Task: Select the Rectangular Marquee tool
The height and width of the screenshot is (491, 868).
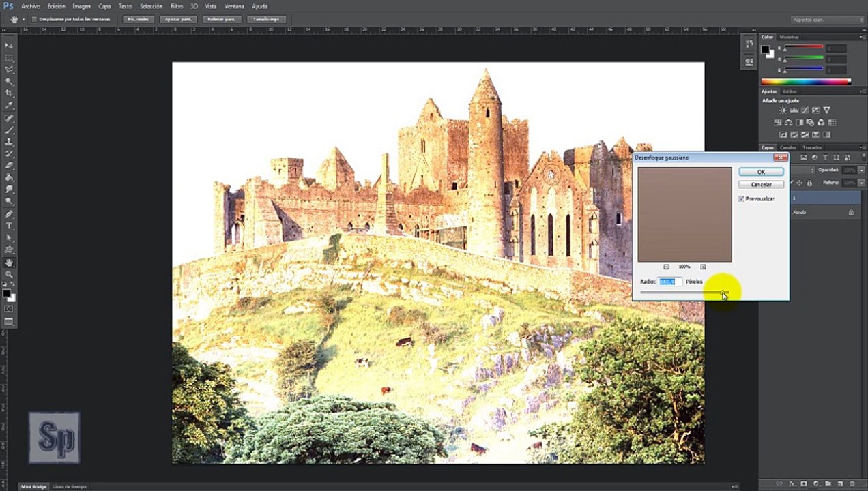Action: tap(10, 57)
